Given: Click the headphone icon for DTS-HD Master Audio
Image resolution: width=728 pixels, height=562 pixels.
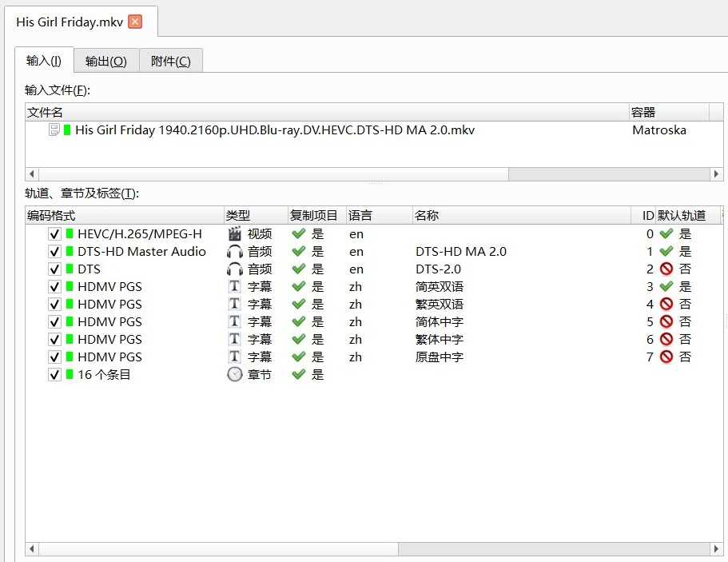Looking at the screenshot, I should pyautogui.click(x=234, y=252).
